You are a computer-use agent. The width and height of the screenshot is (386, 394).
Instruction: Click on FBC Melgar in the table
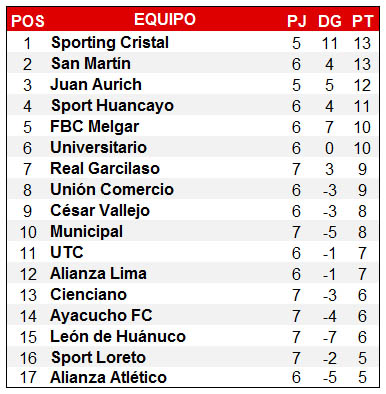tap(95, 127)
